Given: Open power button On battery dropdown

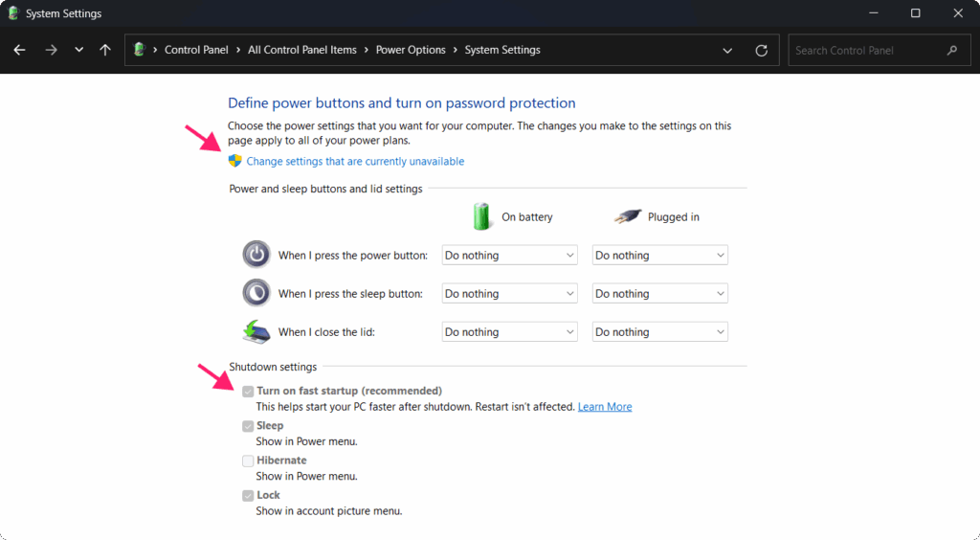Looking at the screenshot, I should click(x=509, y=255).
